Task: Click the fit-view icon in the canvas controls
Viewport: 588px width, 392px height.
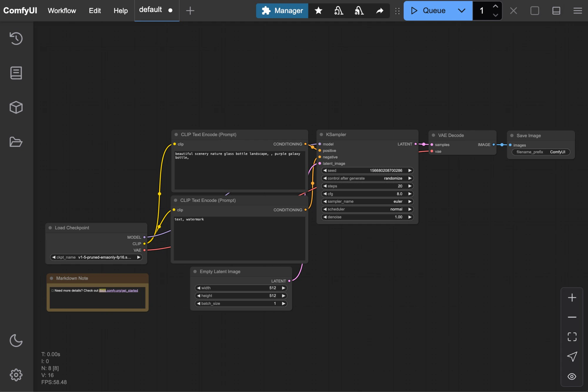Action: pyautogui.click(x=572, y=337)
